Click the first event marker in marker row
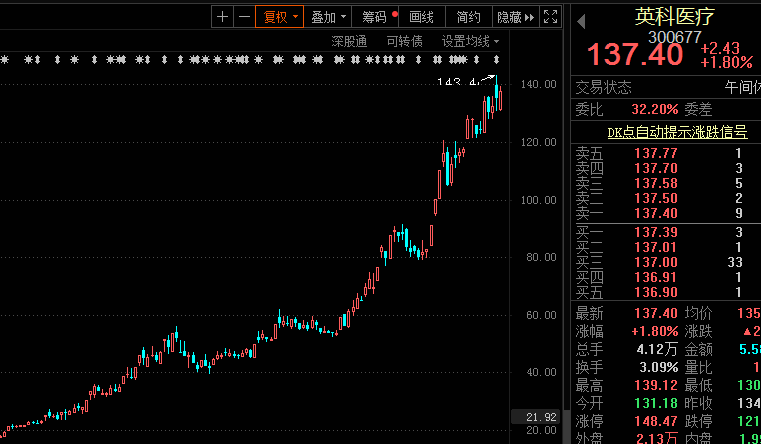 click(4, 60)
